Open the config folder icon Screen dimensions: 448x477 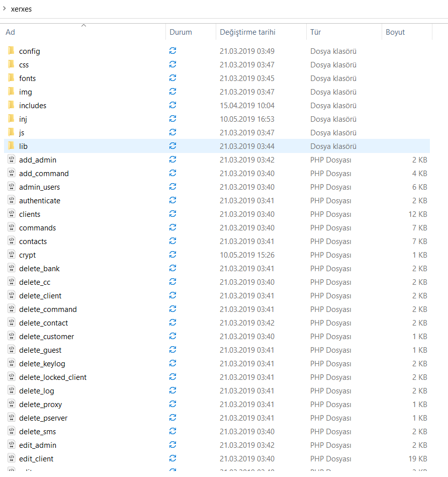pyautogui.click(x=11, y=50)
